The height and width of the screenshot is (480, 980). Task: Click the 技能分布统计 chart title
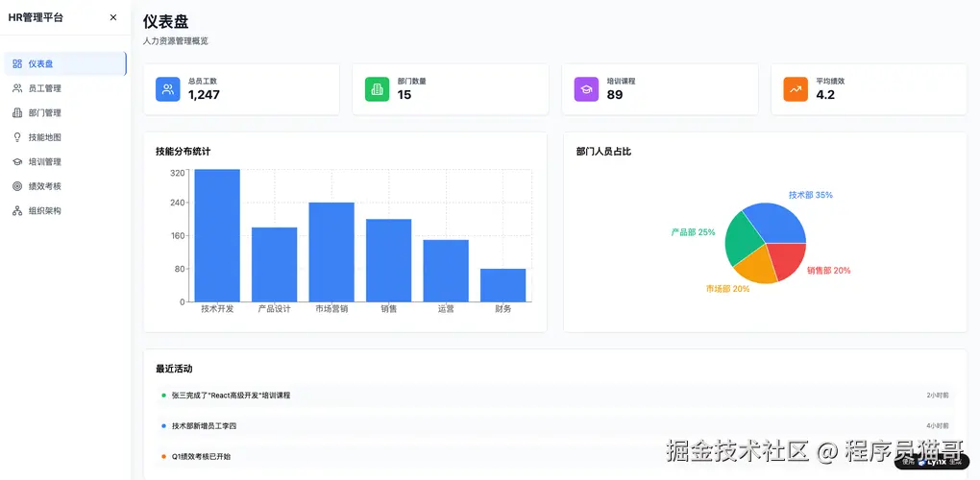(184, 151)
